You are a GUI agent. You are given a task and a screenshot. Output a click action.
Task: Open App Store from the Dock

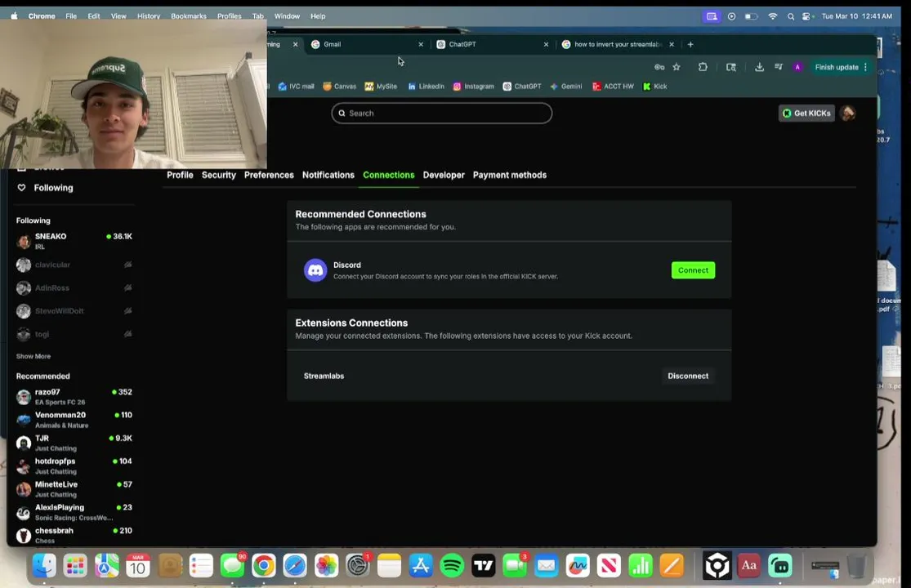point(421,565)
